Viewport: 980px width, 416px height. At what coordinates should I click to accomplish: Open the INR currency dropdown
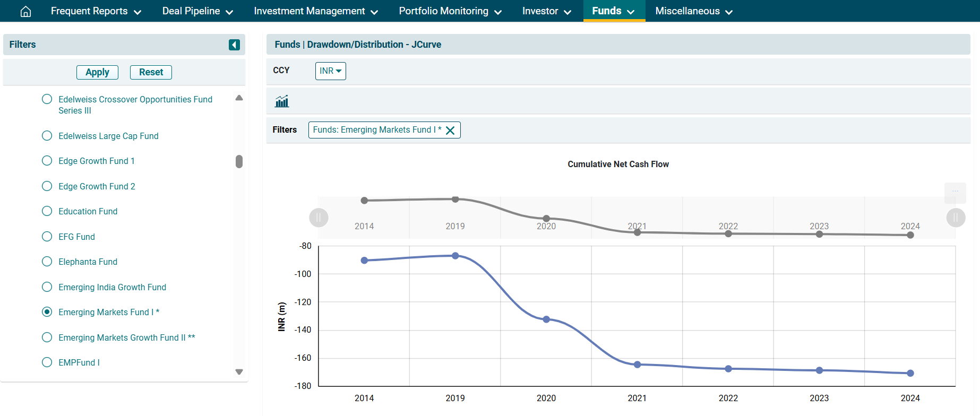tap(330, 71)
